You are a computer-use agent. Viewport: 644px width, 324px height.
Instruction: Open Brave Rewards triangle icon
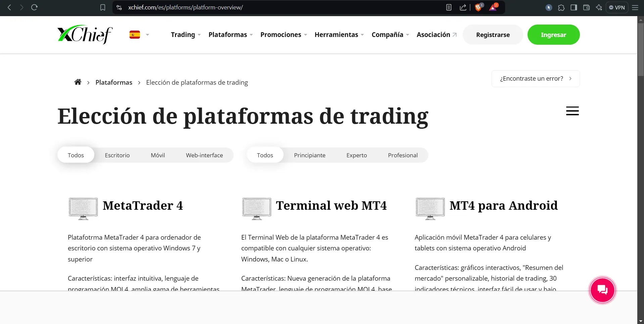click(493, 7)
